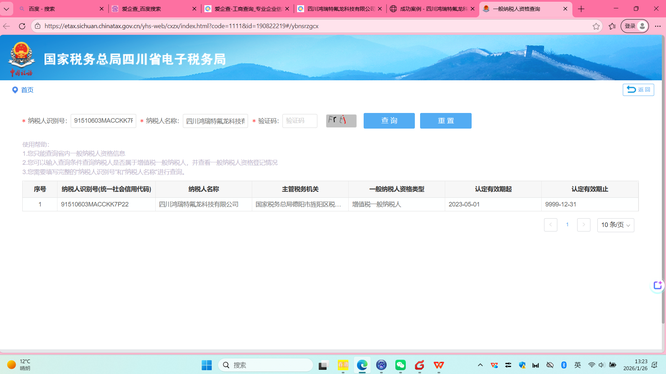Open the Windows Start menu
Screen dimensions: 666x374
coord(207,365)
